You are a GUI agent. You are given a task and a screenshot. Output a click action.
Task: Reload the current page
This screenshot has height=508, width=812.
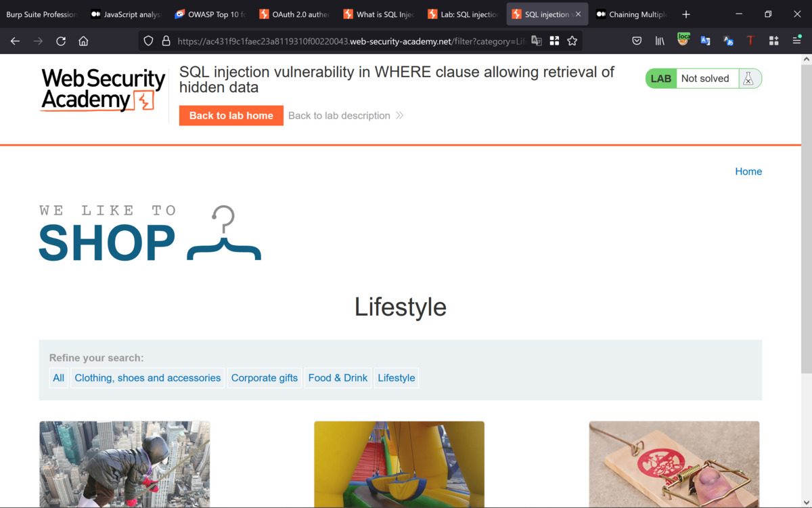coord(61,41)
